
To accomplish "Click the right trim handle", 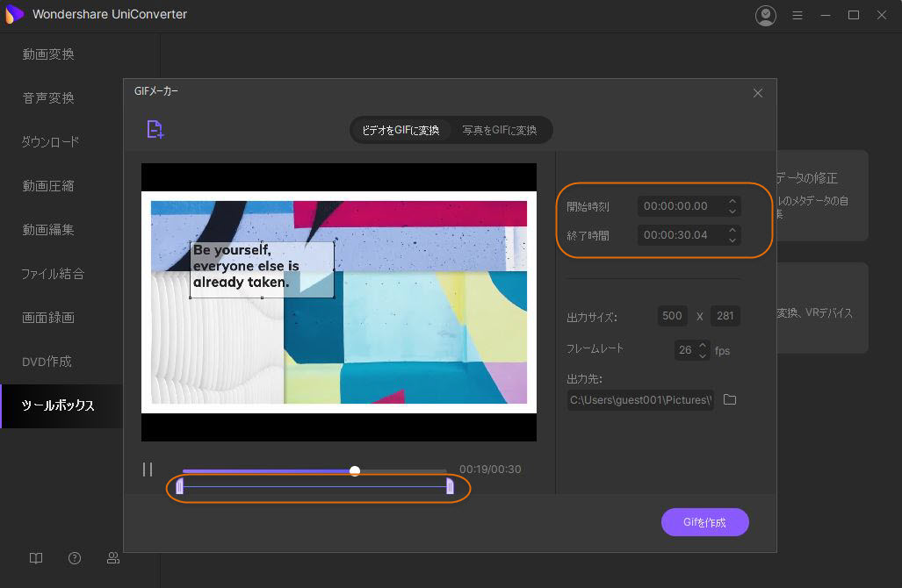I will pyautogui.click(x=450, y=487).
